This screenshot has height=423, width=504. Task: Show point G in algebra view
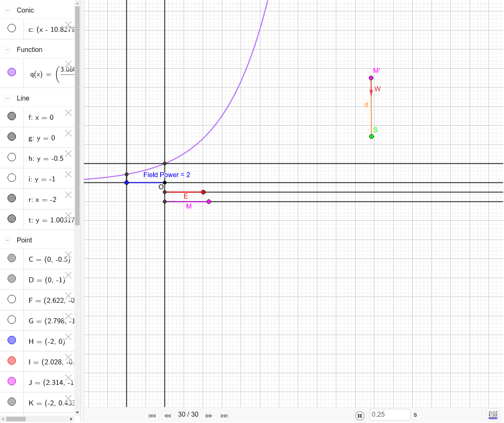(x=12, y=320)
